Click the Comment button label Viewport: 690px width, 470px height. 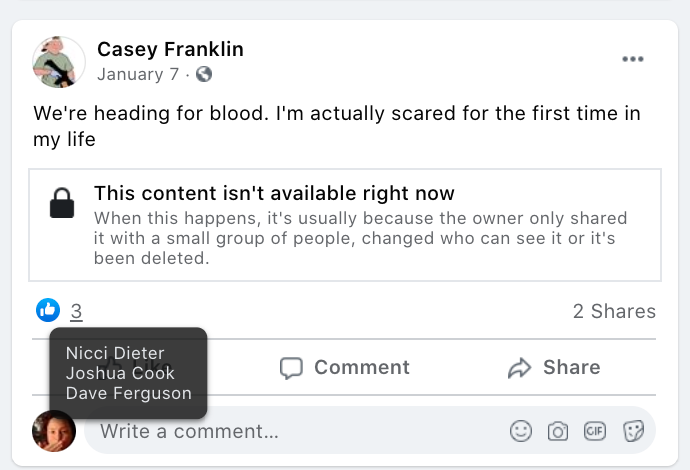click(361, 367)
